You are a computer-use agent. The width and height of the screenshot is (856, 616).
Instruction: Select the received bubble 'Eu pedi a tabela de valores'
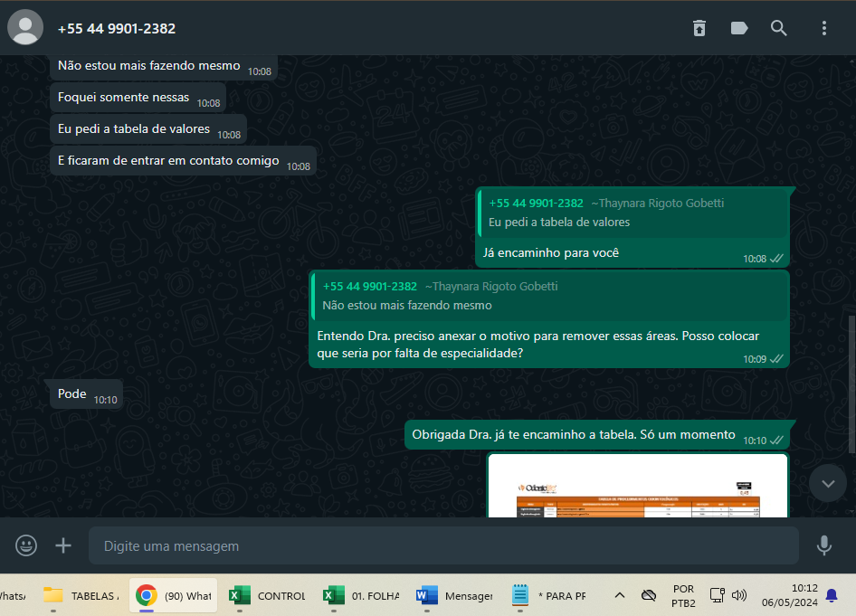pyautogui.click(x=147, y=128)
